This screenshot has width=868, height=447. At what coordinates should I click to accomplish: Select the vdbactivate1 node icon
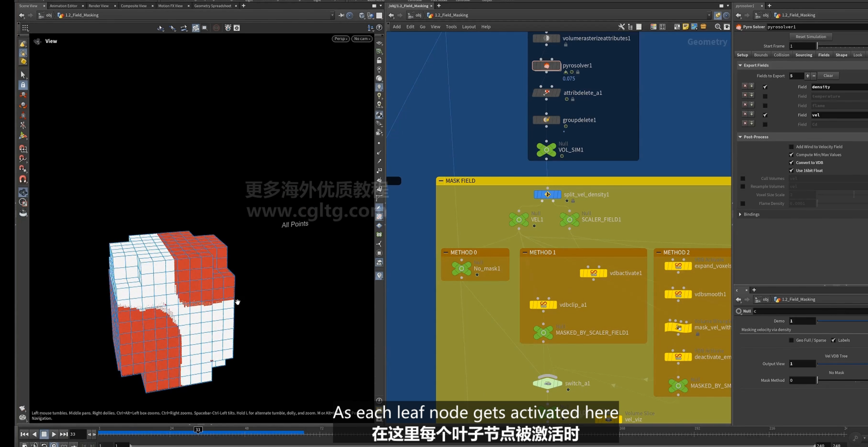pos(593,273)
